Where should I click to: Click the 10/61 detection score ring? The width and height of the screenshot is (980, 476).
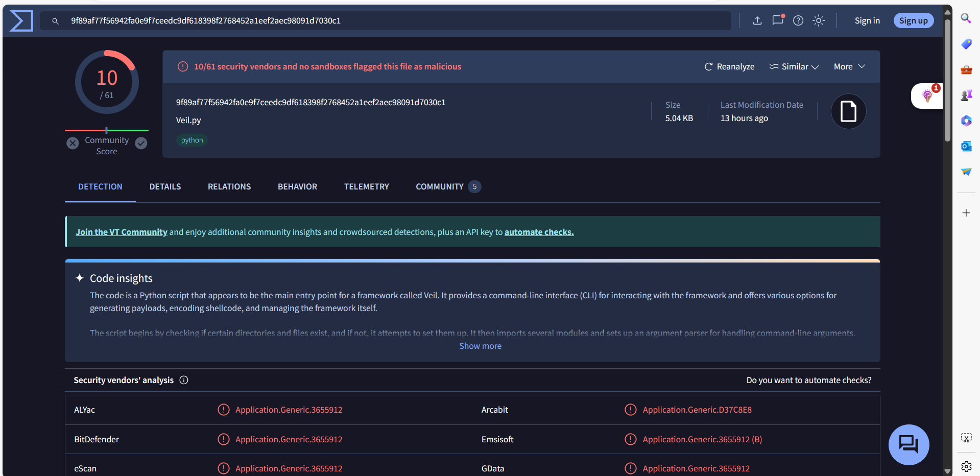tap(107, 82)
